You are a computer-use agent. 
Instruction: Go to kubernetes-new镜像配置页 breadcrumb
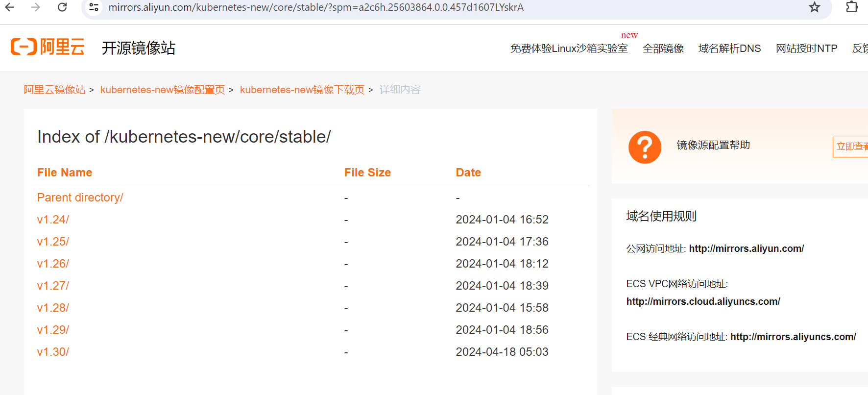163,90
